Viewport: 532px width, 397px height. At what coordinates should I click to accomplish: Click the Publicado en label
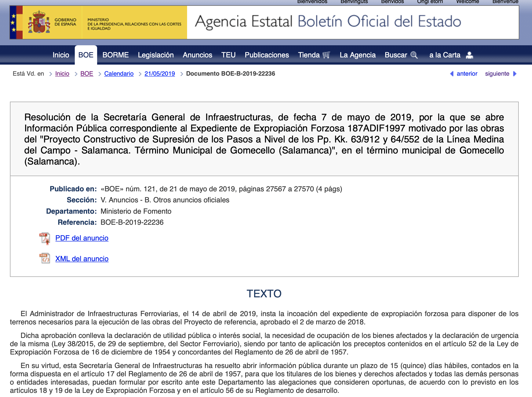coord(73,189)
